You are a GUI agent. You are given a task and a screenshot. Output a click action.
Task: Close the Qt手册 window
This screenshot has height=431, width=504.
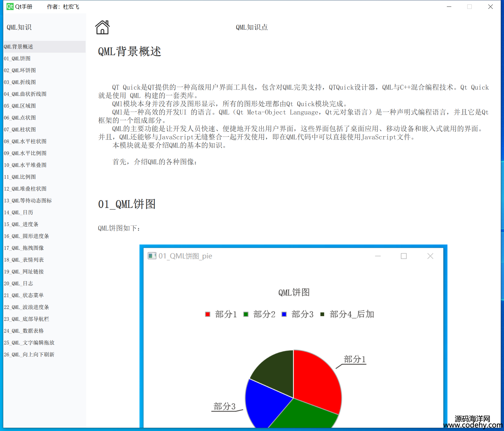pyautogui.click(x=490, y=7)
